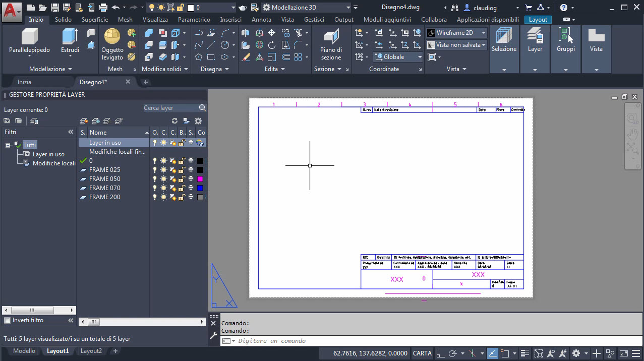Toggle lock on FRAME 200 layer
This screenshot has height=361, width=644.
pos(182,197)
